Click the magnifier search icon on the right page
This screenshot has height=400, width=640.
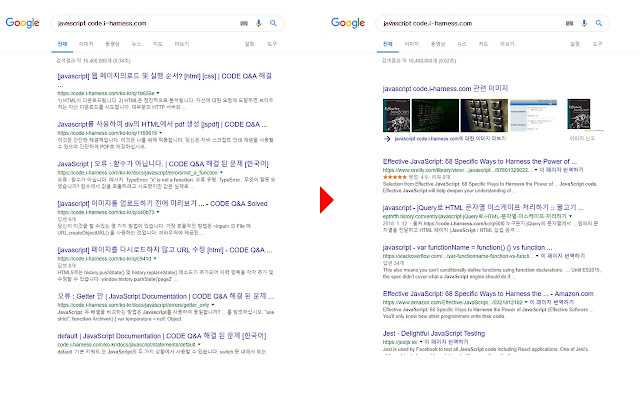599,23
